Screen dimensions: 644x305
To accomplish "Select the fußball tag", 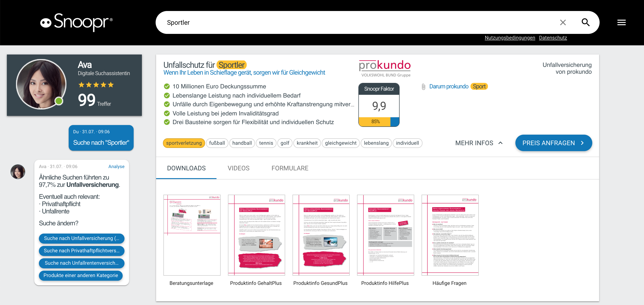I will tap(217, 143).
